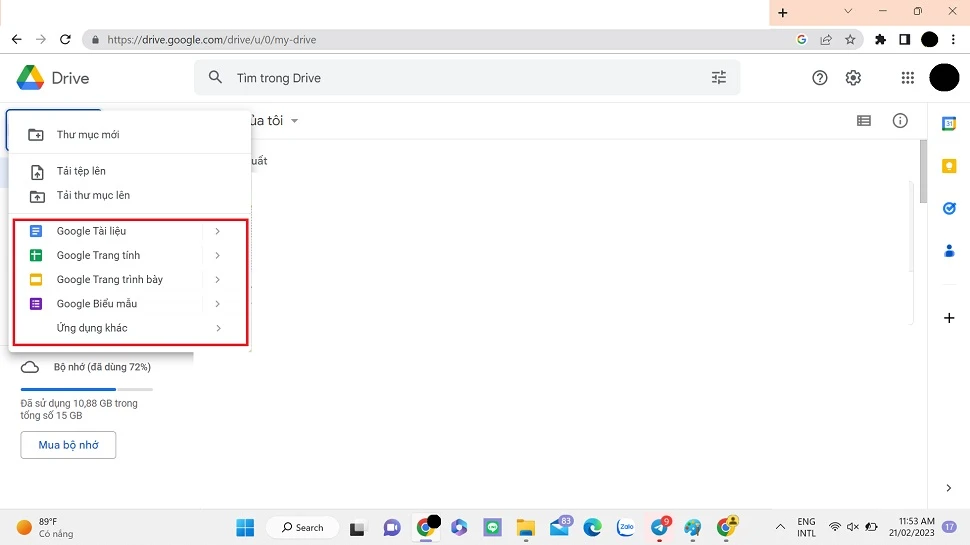Click the Tìm trong Drive search field

coord(467,78)
